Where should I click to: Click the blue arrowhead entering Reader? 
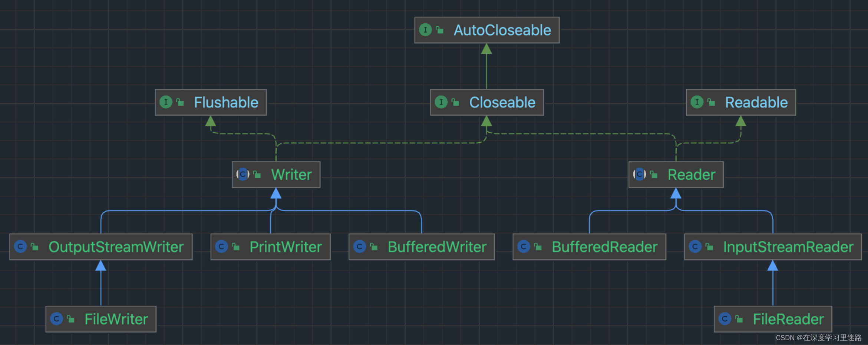point(676,193)
